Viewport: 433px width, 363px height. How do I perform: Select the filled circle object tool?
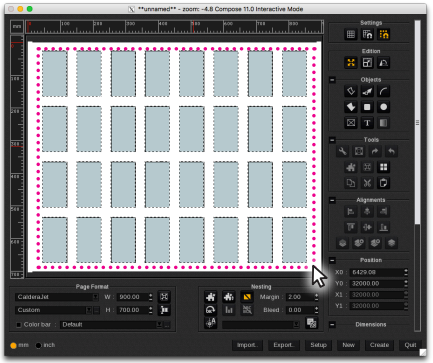click(x=384, y=107)
